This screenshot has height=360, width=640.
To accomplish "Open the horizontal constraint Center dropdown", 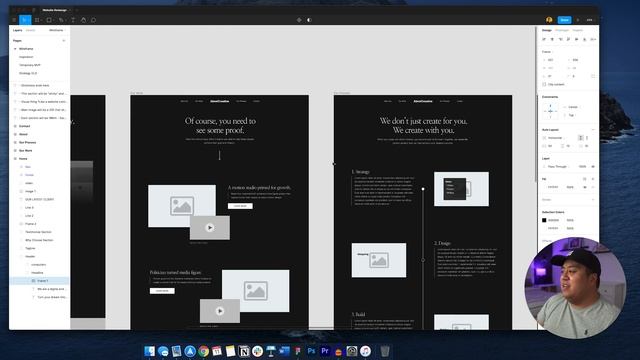I will tap(573, 107).
